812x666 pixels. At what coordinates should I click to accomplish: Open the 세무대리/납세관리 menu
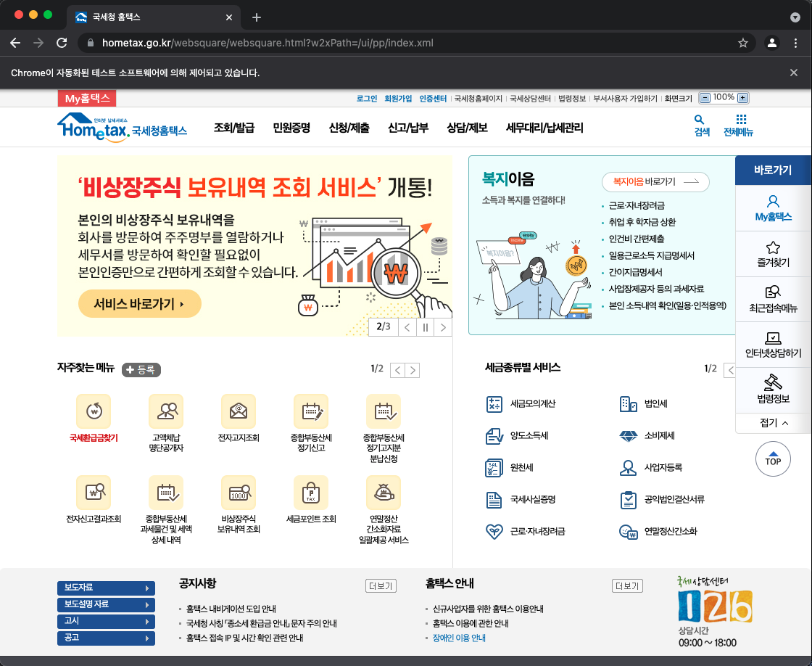(x=544, y=128)
